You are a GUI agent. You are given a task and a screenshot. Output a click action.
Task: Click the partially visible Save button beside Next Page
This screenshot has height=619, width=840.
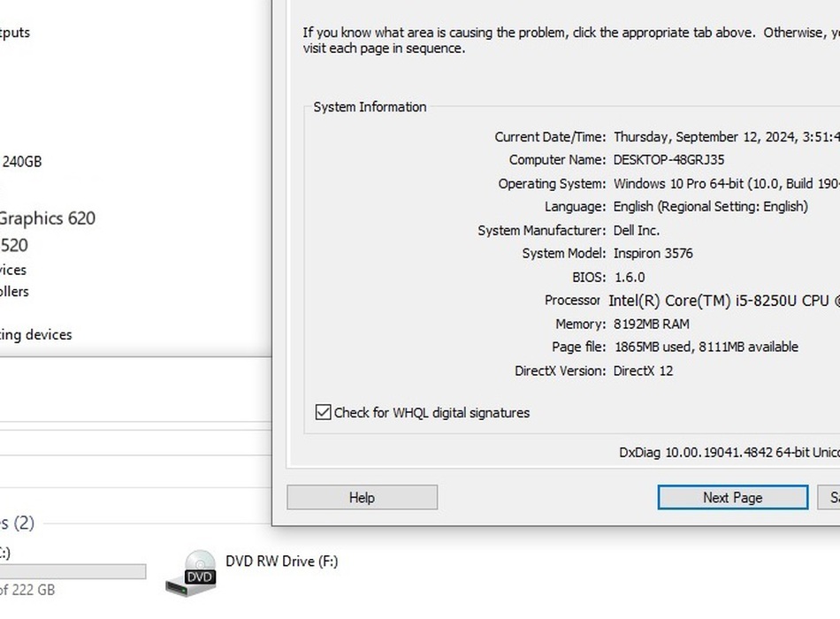831,498
